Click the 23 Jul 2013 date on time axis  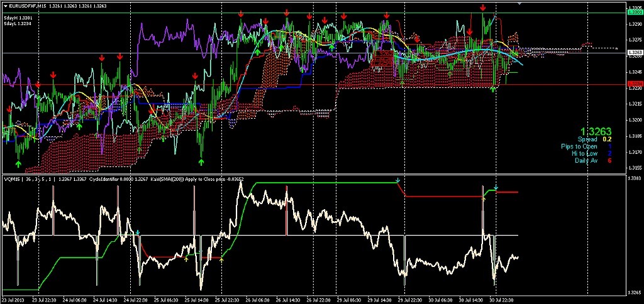[14, 300]
